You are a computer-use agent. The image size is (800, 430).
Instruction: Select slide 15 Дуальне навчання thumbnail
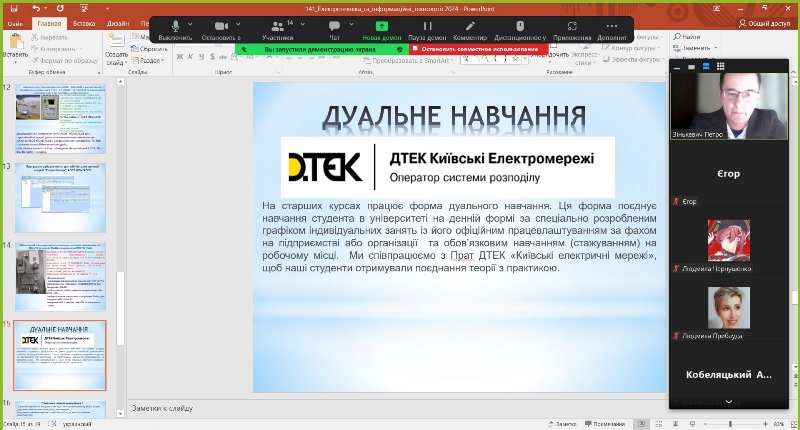[60, 356]
